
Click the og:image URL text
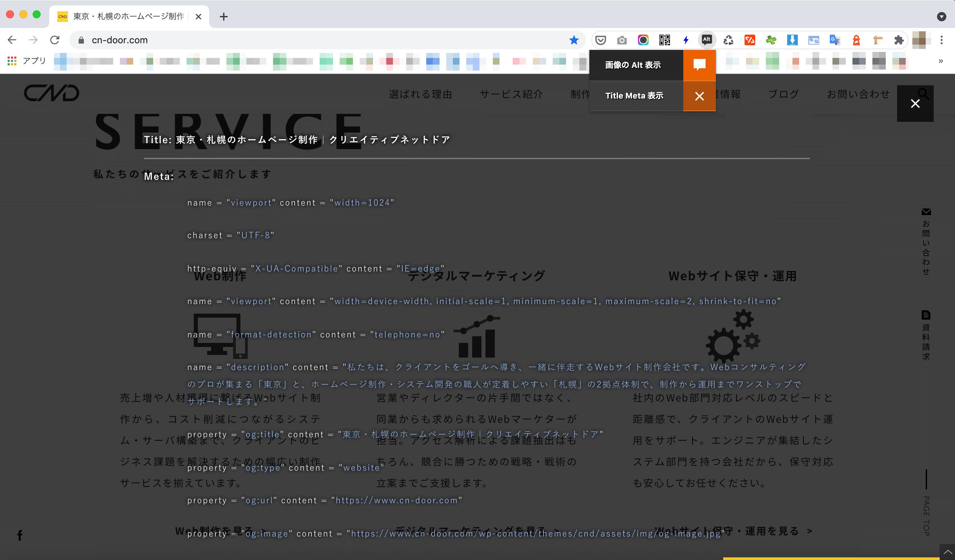coord(535,533)
